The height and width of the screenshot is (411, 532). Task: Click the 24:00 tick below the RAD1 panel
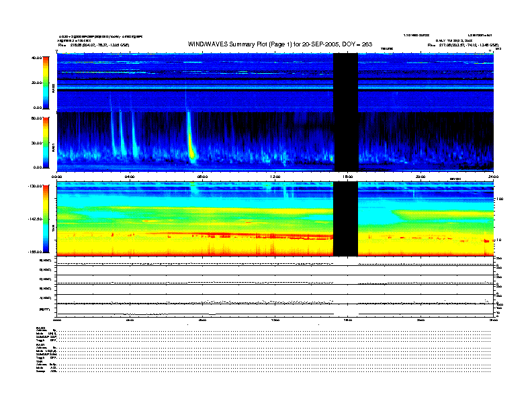pos(493,177)
